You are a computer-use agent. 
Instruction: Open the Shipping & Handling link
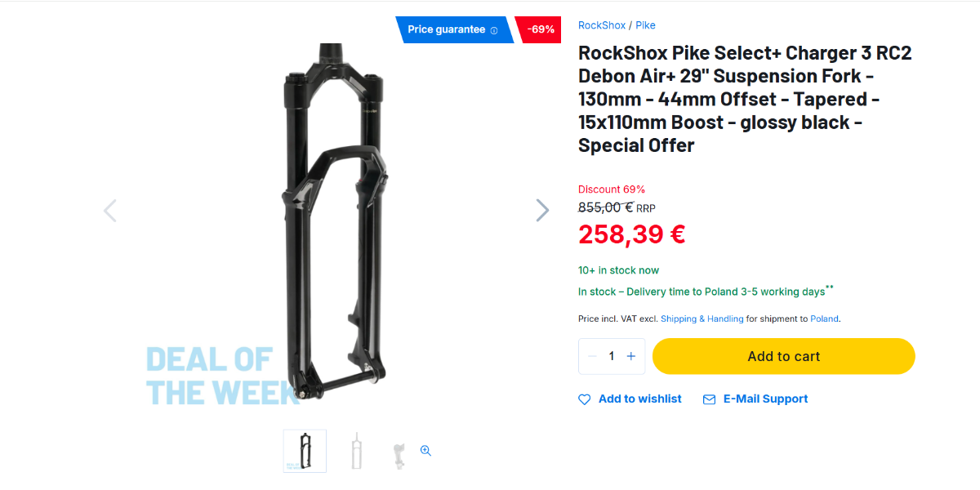point(702,318)
